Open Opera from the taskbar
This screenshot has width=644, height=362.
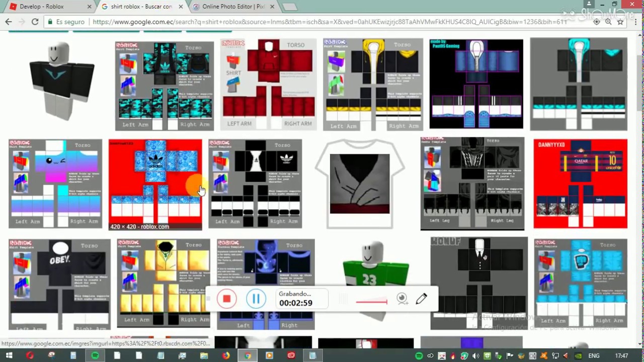[30, 356]
